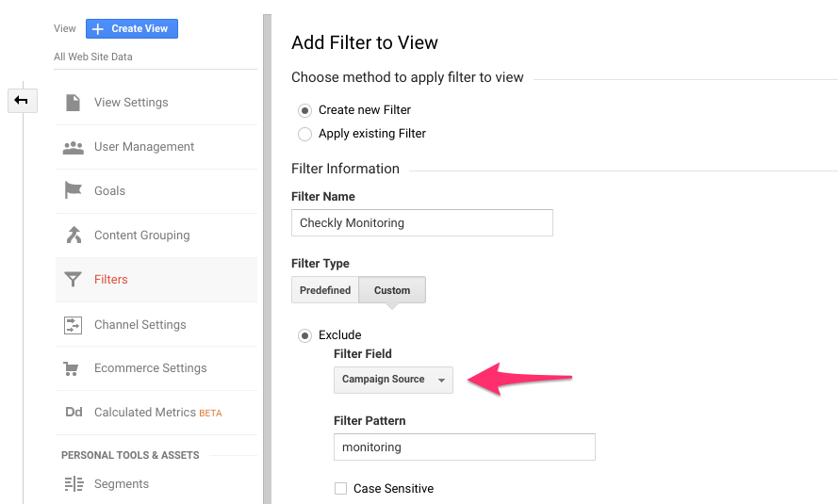Select the Exclude radio button
Viewport: 838px width, 504px height.
coord(304,335)
